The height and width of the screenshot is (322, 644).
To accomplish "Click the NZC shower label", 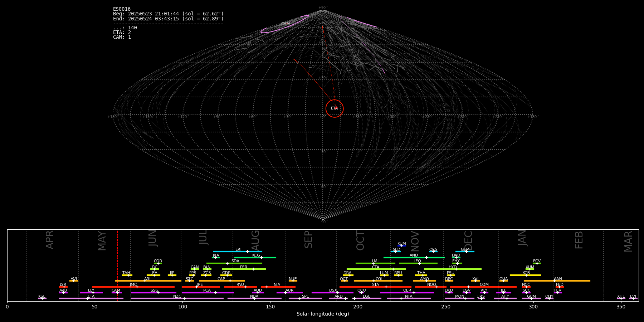I will (x=177, y=296).
